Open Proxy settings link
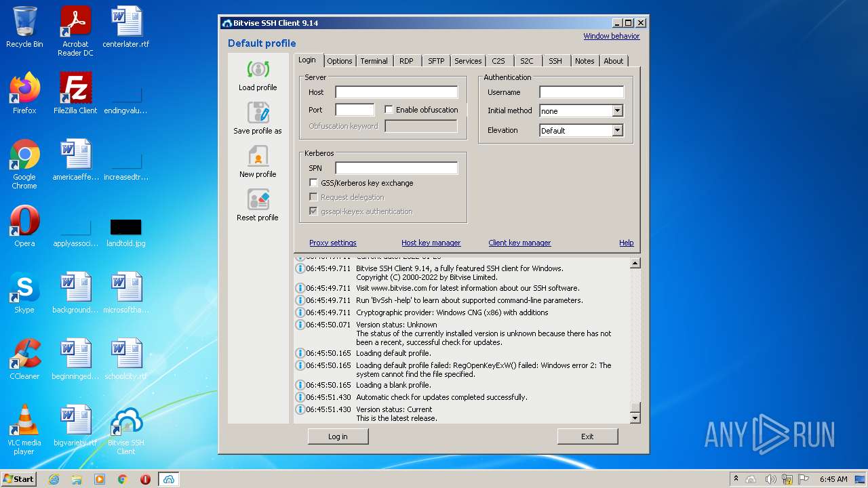The width and height of the screenshot is (868, 488). coord(333,243)
